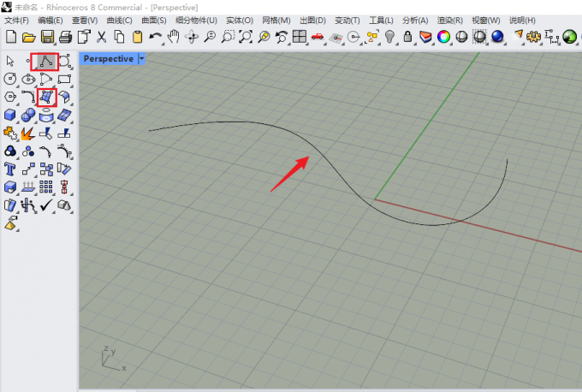Open the 工具(L) menu

pyautogui.click(x=381, y=21)
